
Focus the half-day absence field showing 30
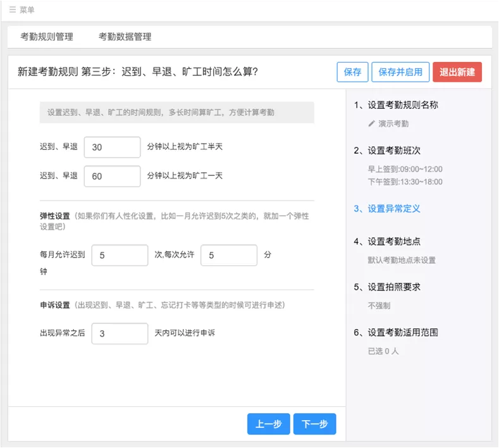point(112,147)
